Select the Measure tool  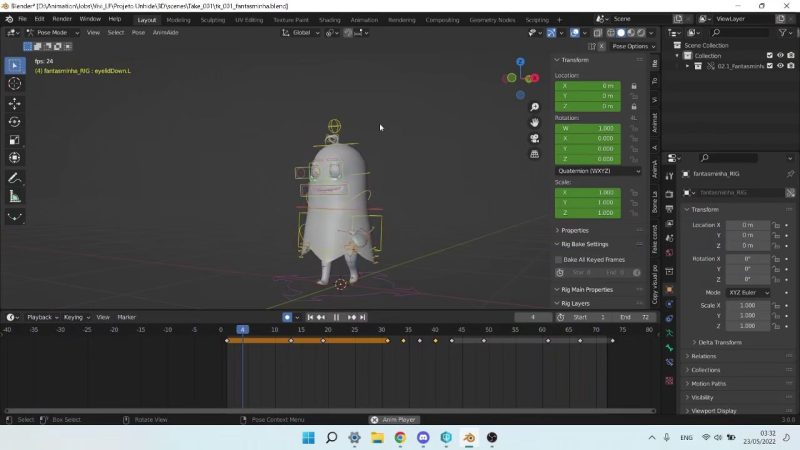coord(15,196)
